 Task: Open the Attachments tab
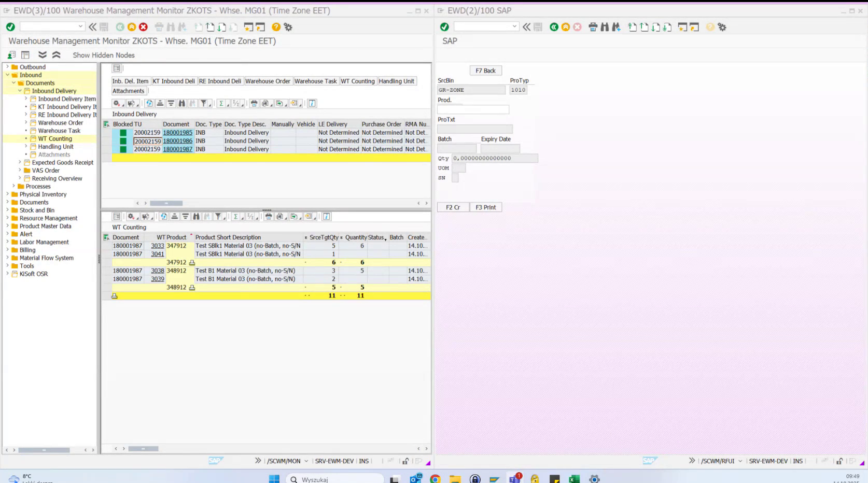(128, 91)
